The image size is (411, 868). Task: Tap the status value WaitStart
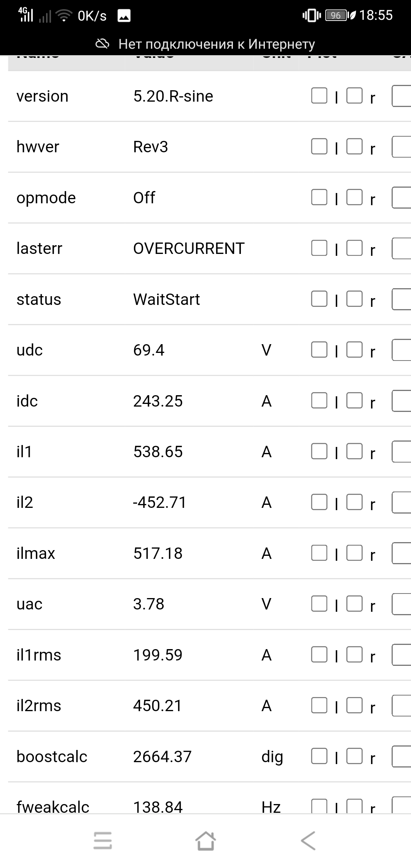(x=166, y=300)
